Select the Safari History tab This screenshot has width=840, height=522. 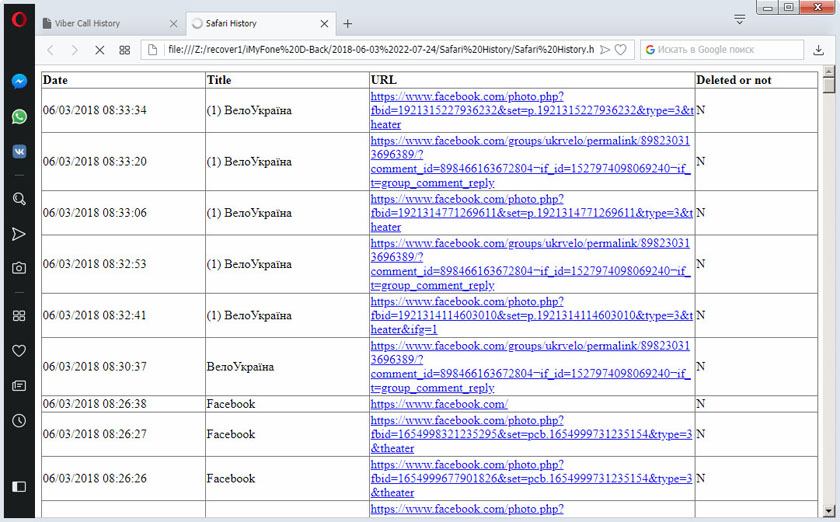pyautogui.click(x=261, y=24)
